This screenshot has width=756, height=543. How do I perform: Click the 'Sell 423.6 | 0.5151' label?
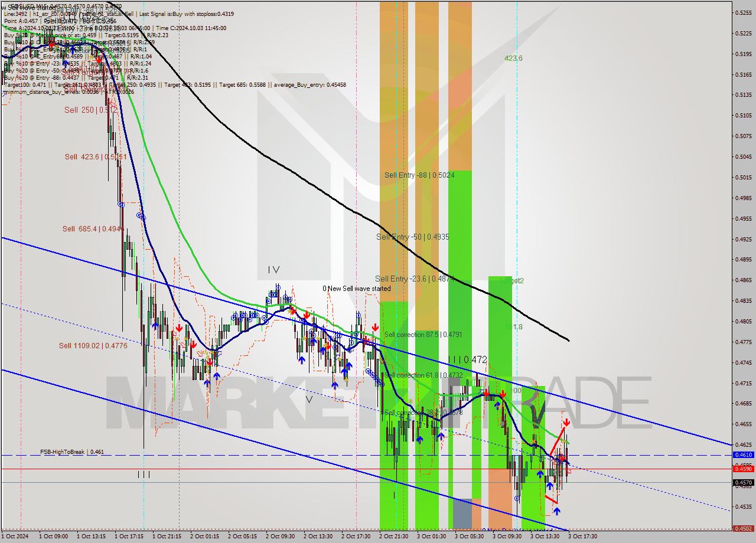click(96, 156)
